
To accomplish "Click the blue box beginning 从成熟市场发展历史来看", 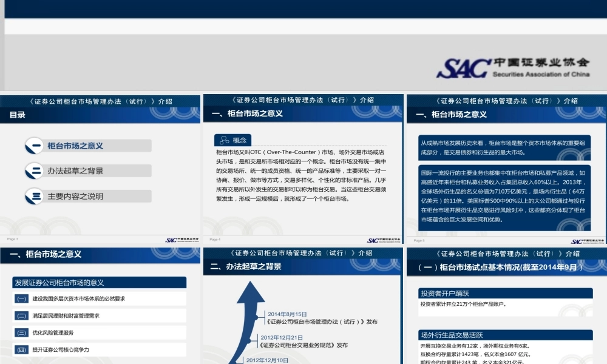I will 504,147.
